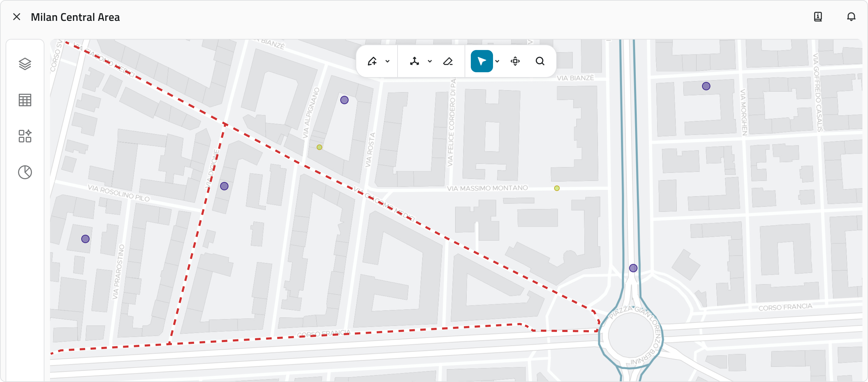
Task: Select the eraser tool
Action: [448, 61]
